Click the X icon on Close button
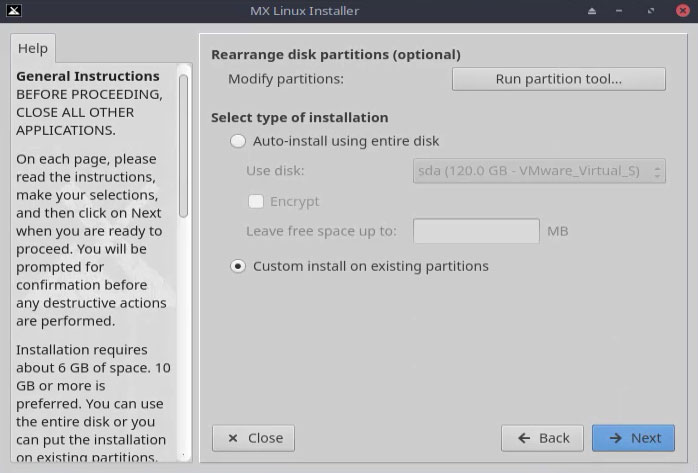Image resolution: width=698 pixels, height=473 pixels. 232,438
